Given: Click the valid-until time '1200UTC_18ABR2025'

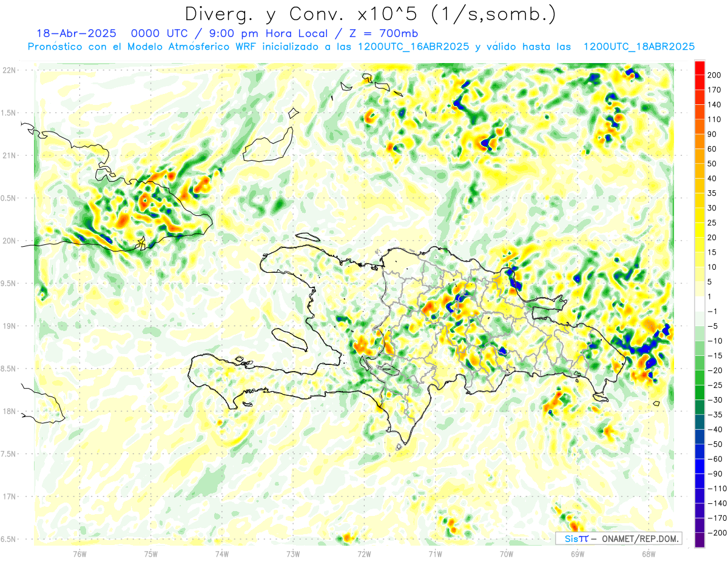Looking at the screenshot, I should pos(639,47).
